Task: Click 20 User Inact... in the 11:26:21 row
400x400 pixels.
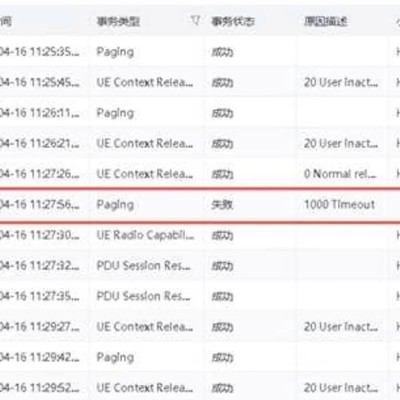Action: click(341, 144)
